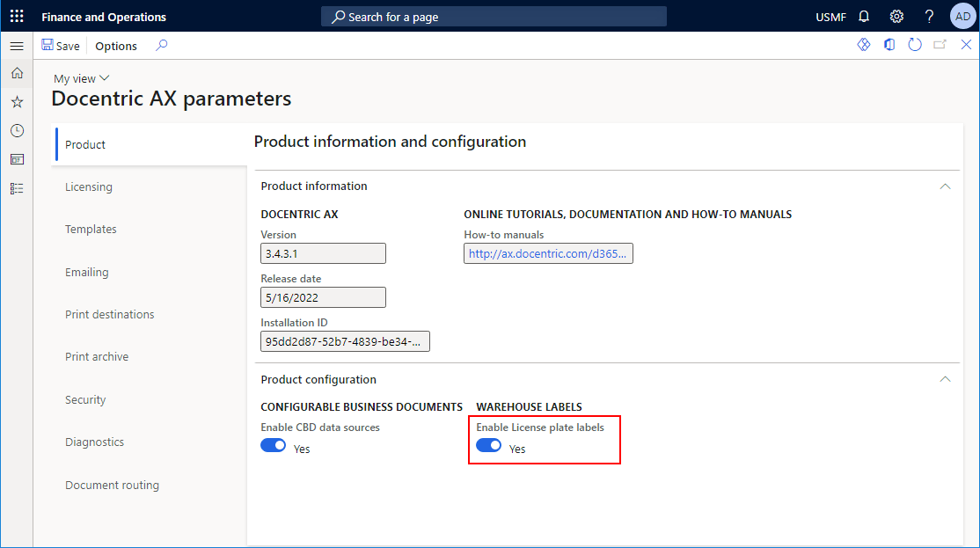Collapse the Product information section chevron
980x548 pixels.
[945, 186]
